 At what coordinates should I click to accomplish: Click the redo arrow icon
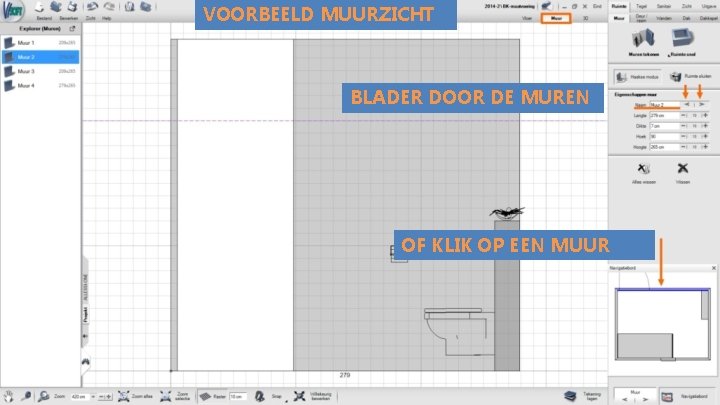tap(109, 6)
